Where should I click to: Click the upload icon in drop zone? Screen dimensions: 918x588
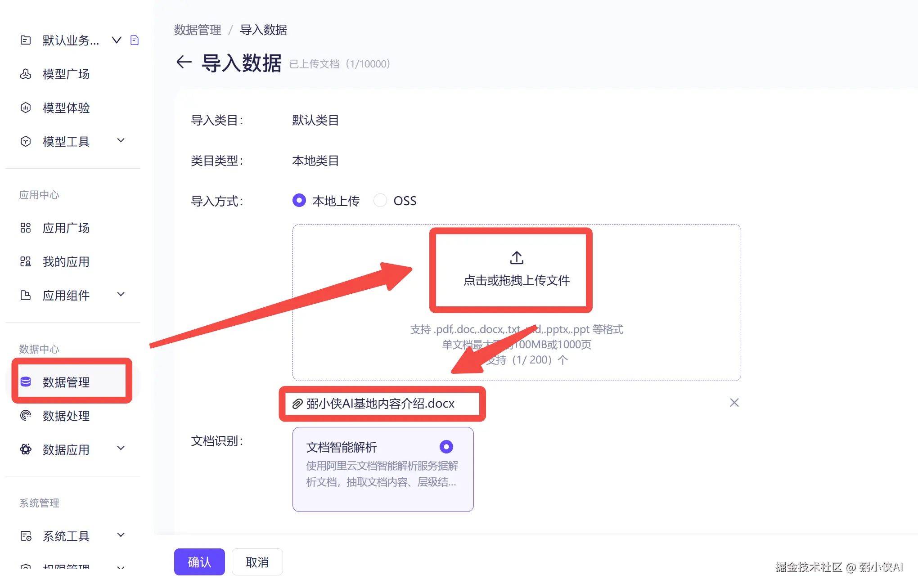point(516,258)
